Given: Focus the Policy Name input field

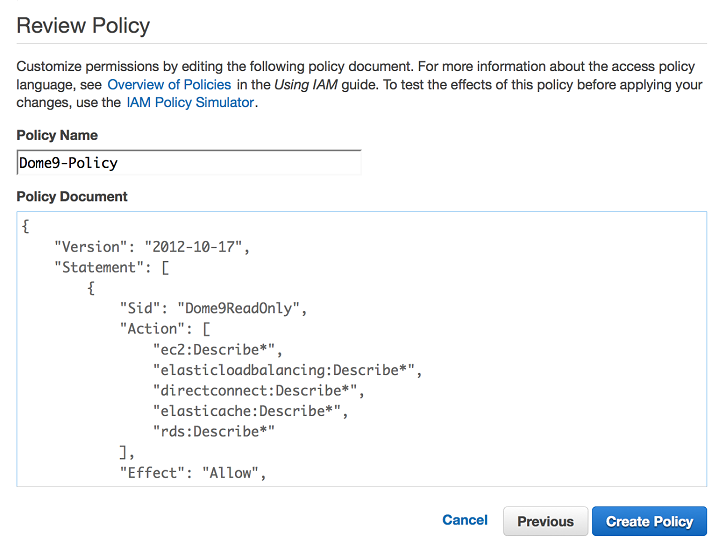Looking at the screenshot, I should (189, 162).
